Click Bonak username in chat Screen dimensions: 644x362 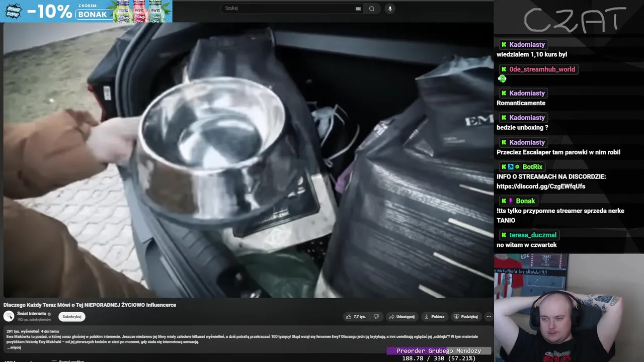(525, 201)
